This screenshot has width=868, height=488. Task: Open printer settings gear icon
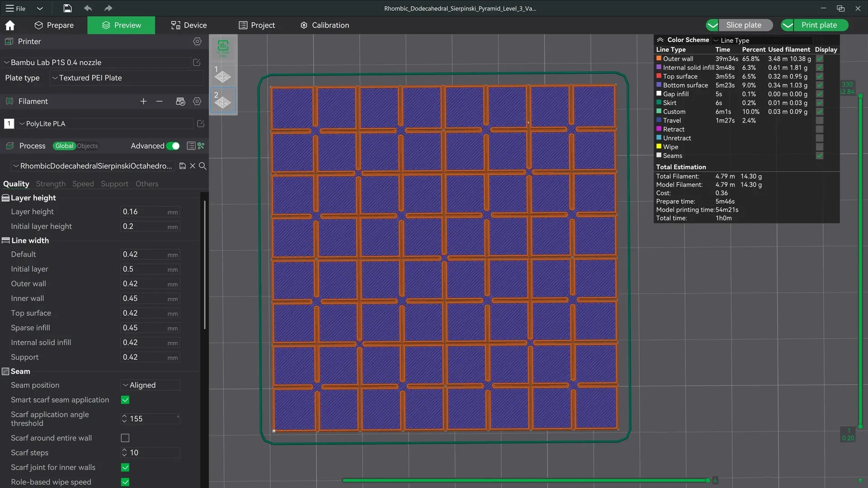pyautogui.click(x=197, y=41)
